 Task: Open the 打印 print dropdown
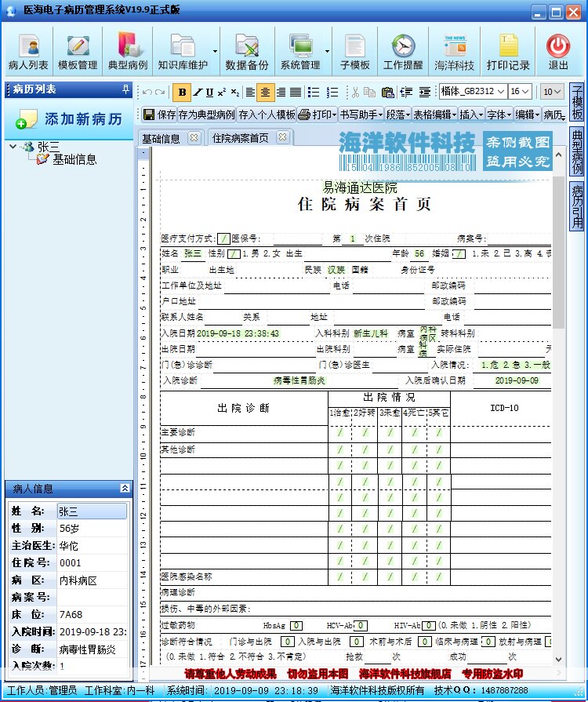(x=318, y=115)
